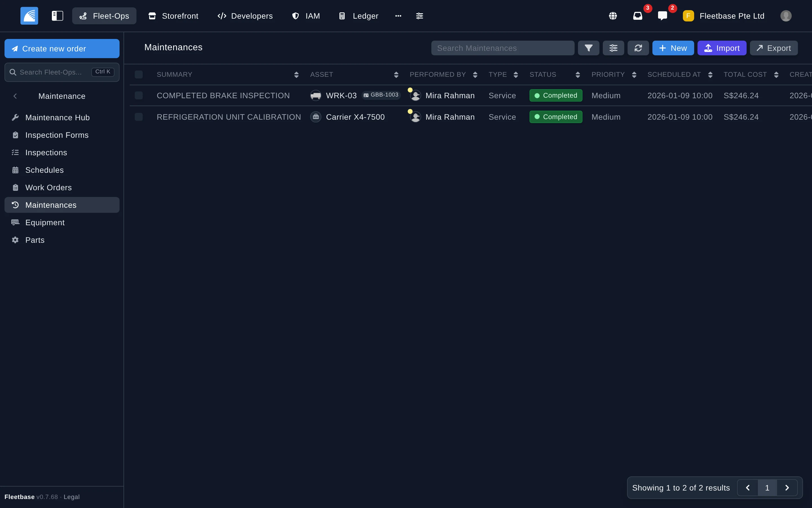
Task: Open the table filter funnel icon
Action: [588, 48]
